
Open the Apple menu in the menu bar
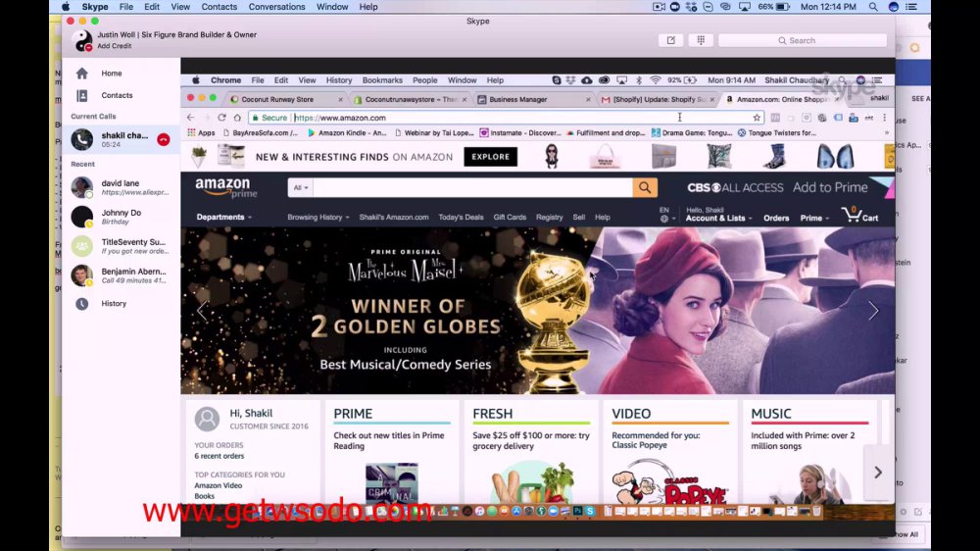65,7
